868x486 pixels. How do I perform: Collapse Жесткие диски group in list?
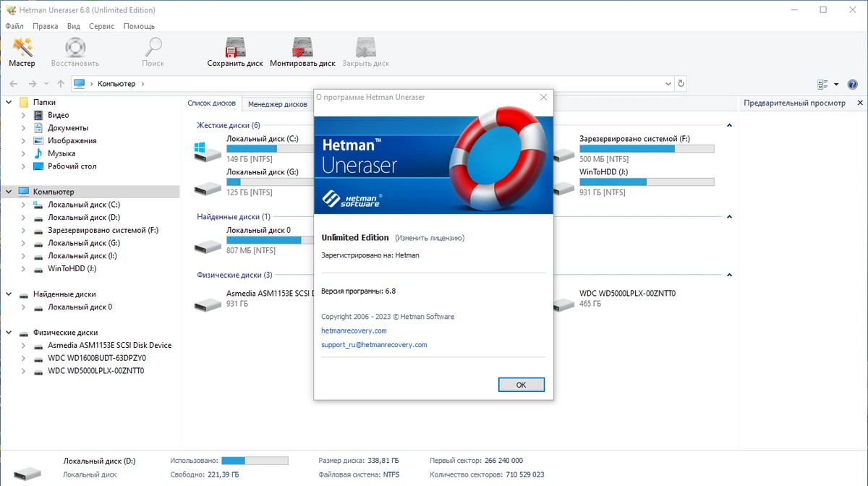(729, 125)
